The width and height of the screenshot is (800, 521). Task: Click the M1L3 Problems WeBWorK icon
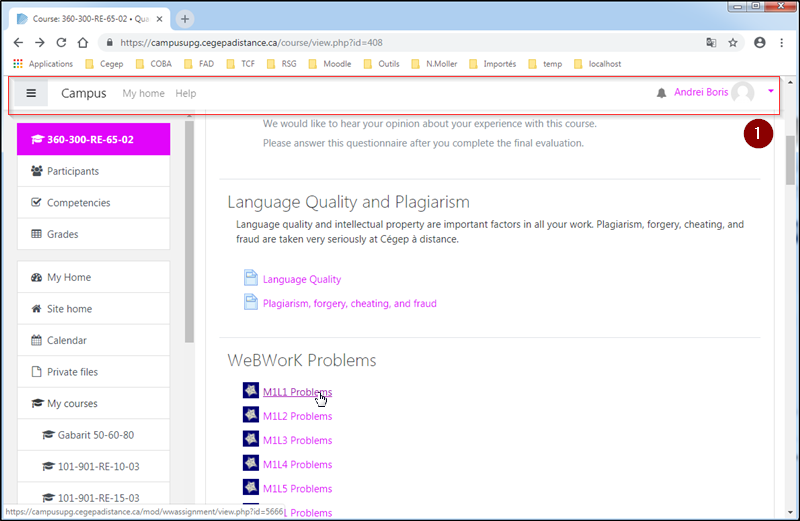251,440
